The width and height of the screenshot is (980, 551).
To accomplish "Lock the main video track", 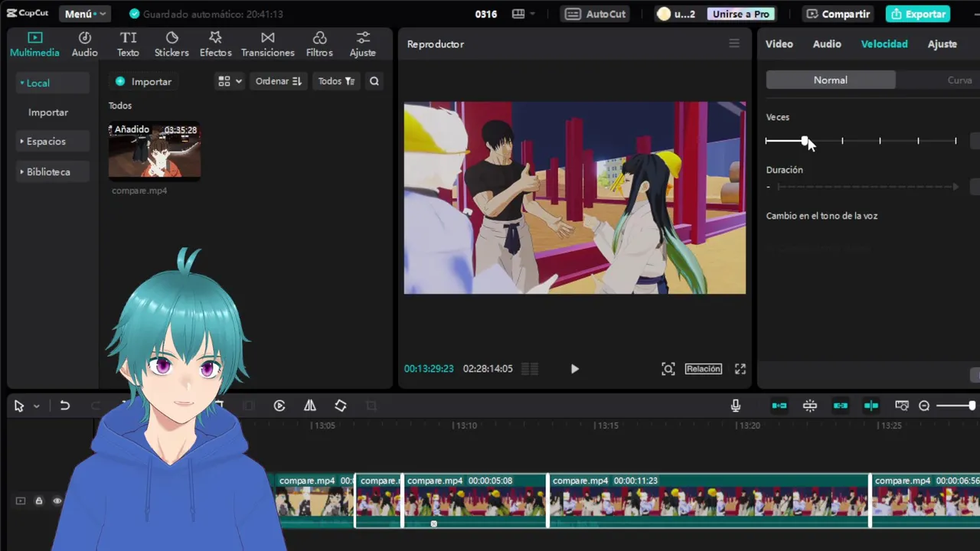I will 39,500.
